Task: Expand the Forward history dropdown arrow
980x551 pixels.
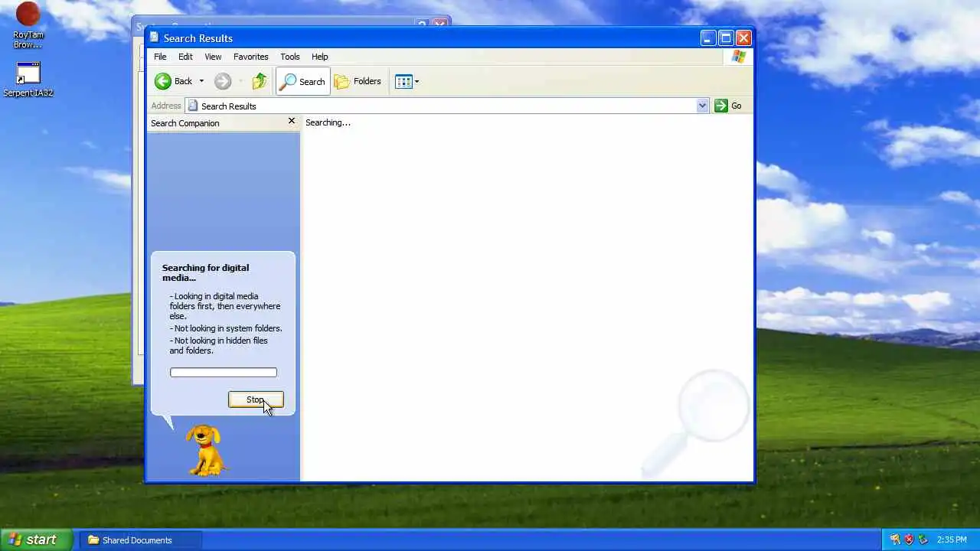Action: click(x=240, y=81)
